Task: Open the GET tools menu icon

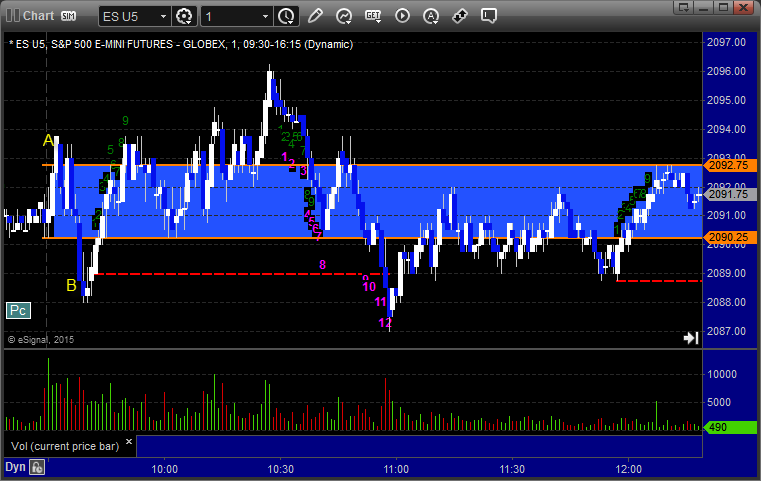Action: [373, 16]
